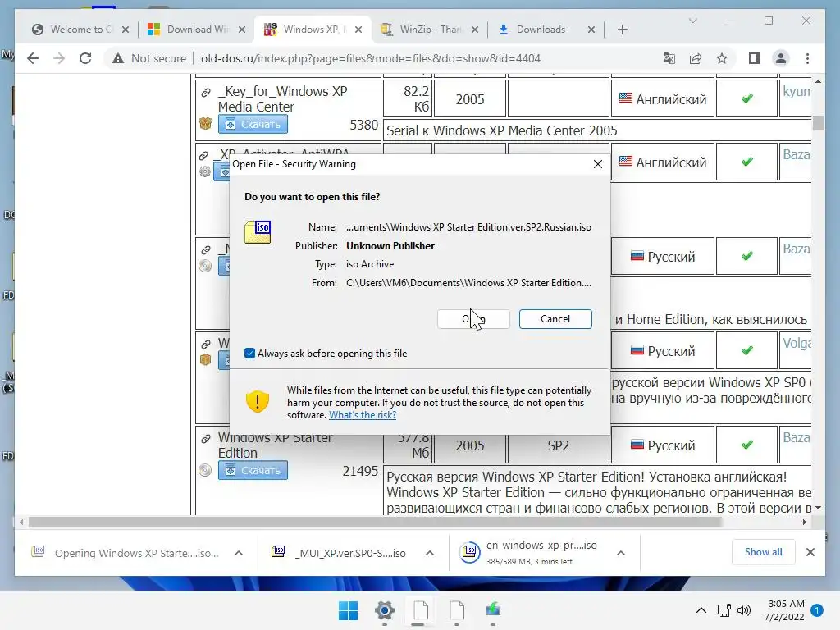Viewport: 840px width, 630px height.
Task: Open the notification badge in the tray
Action: [817, 609]
